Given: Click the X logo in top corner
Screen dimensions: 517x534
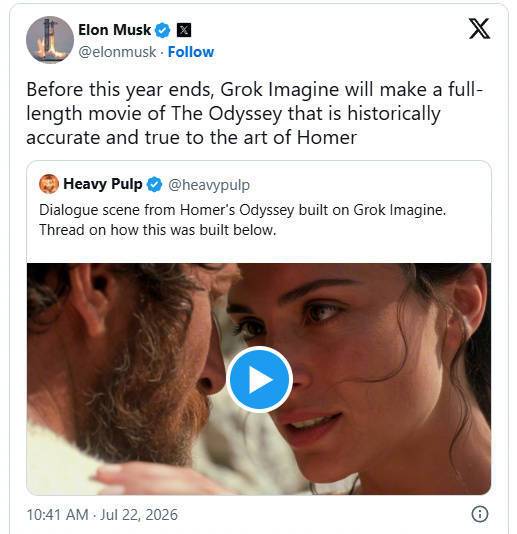Looking at the screenshot, I should (479, 29).
